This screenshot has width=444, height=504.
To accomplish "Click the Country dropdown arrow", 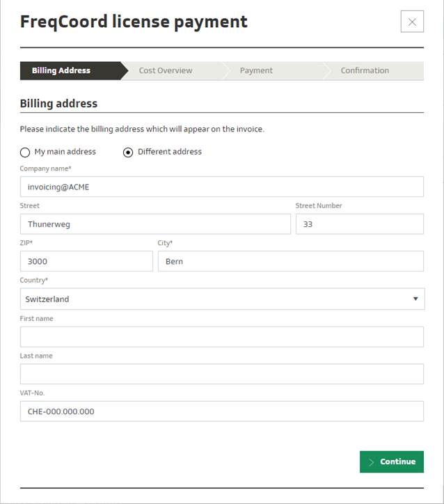I will pos(415,299).
